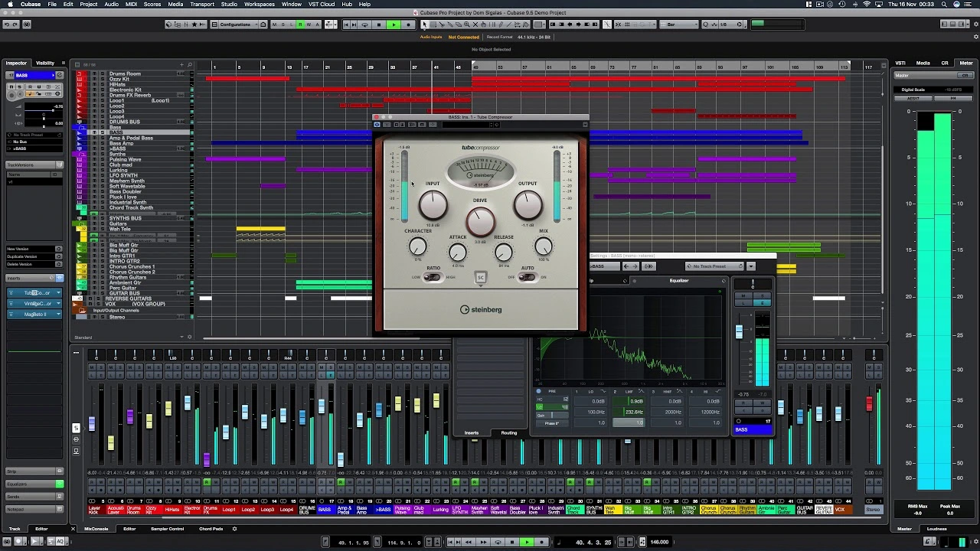The image size is (980, 551).
Task: Click the search tracks magnifier icon
Action: coord(190,64)
